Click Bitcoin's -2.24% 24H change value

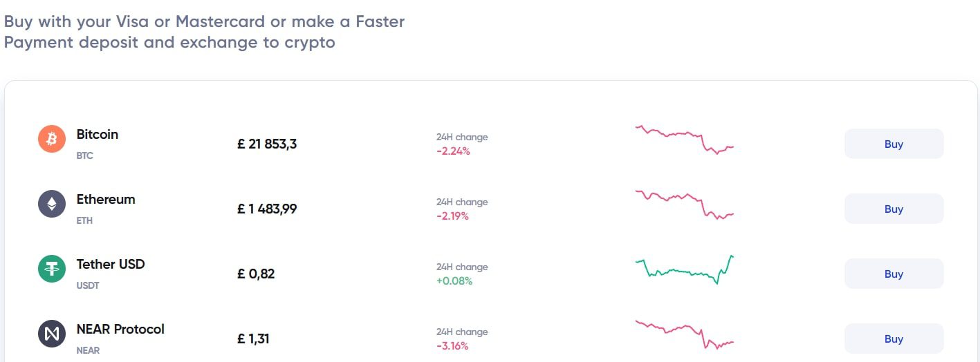click(x=453, y=151)
